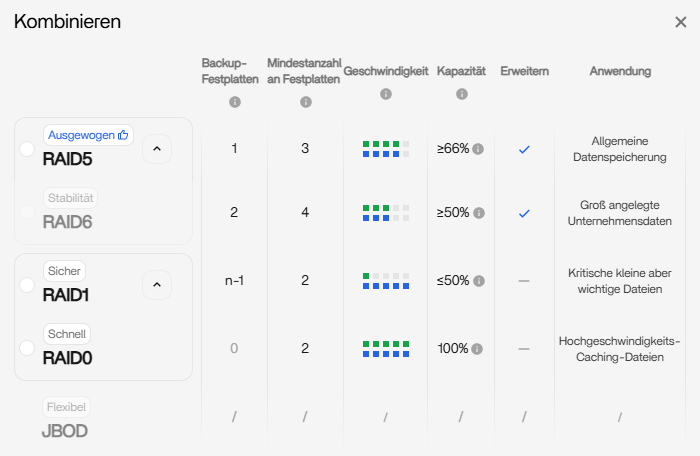Click the RAID5 speed indicator bars
This screenshot has height=456, width=700.
(x=385, y=149)
